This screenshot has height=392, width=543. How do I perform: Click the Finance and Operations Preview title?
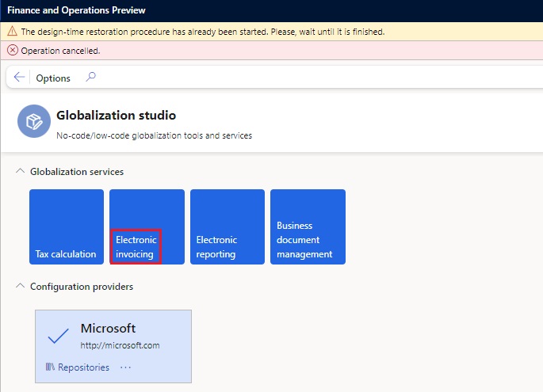[76, 10]
